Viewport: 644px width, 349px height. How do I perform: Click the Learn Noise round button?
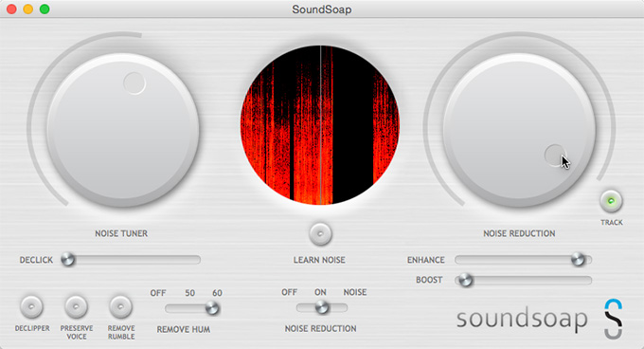320,234
